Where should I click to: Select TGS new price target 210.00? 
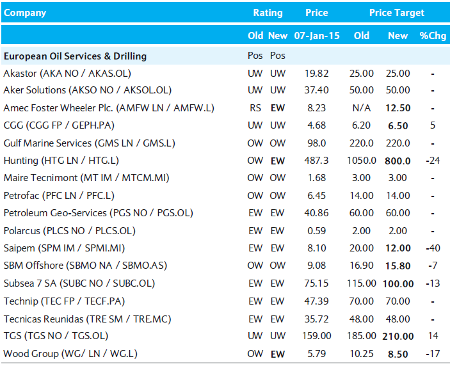click(398, 336)
